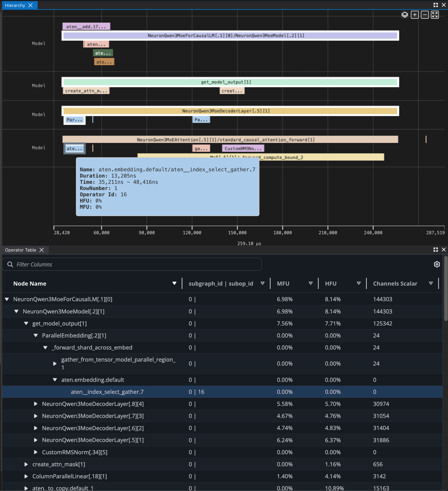448x491 pixels.
Task: Switch to the Hierarchy tab
Action: (x=15, y=5)
